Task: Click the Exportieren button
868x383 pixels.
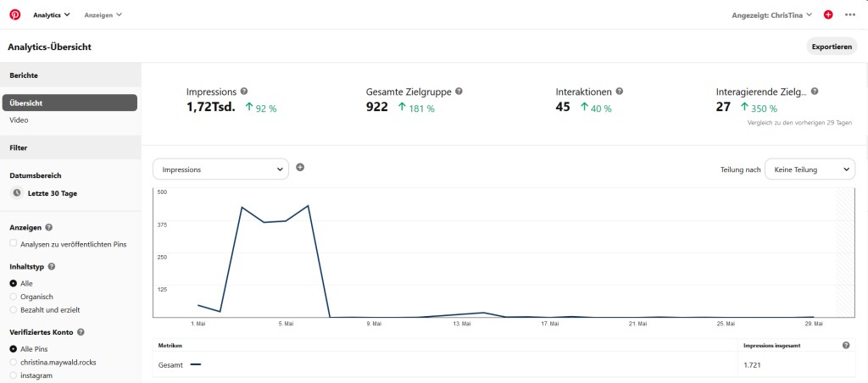Action: (x=831, y=47)
